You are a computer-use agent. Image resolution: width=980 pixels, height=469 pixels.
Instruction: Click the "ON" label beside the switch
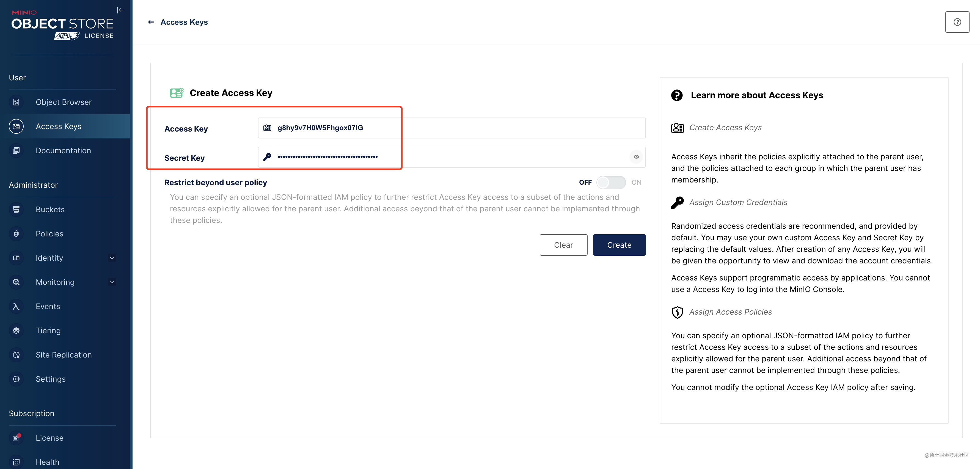coord(636,182)
